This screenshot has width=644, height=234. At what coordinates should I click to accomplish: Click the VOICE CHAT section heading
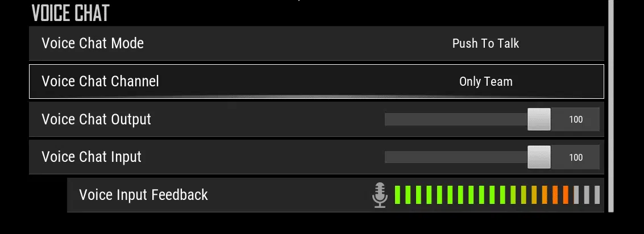pos(70,13)
